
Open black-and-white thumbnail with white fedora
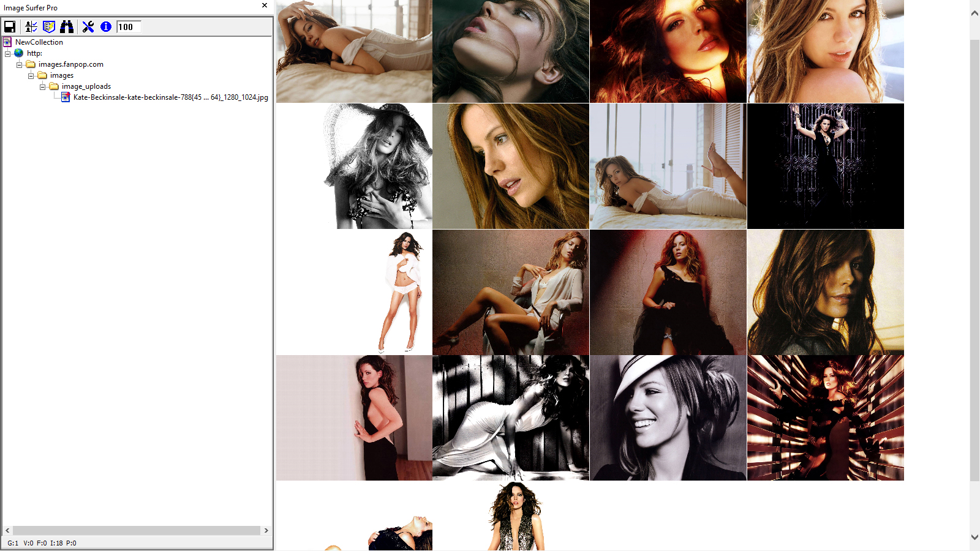(668, 418)
